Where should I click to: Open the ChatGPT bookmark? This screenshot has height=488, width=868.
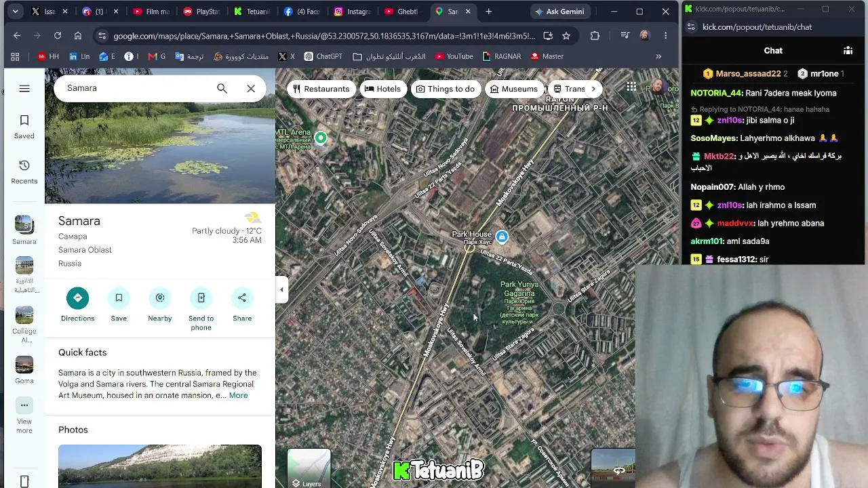coord(323,56)
